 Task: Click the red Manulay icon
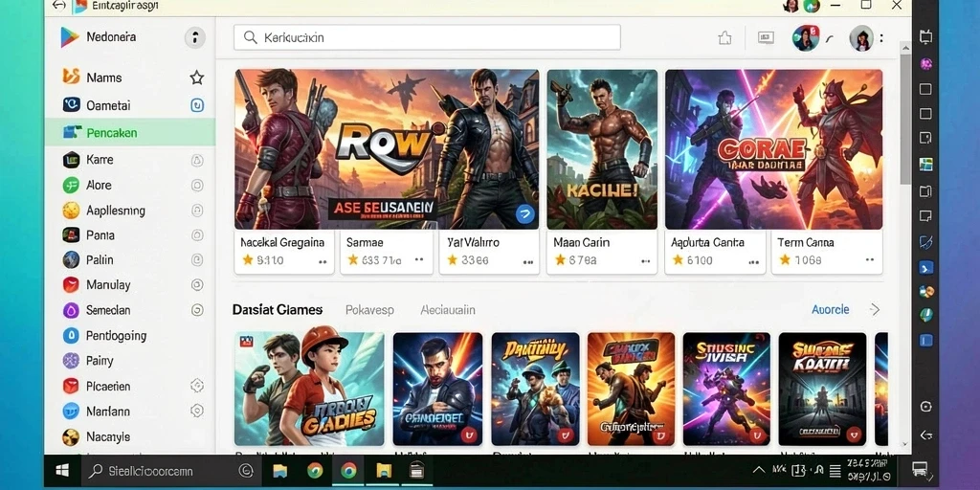71,285
